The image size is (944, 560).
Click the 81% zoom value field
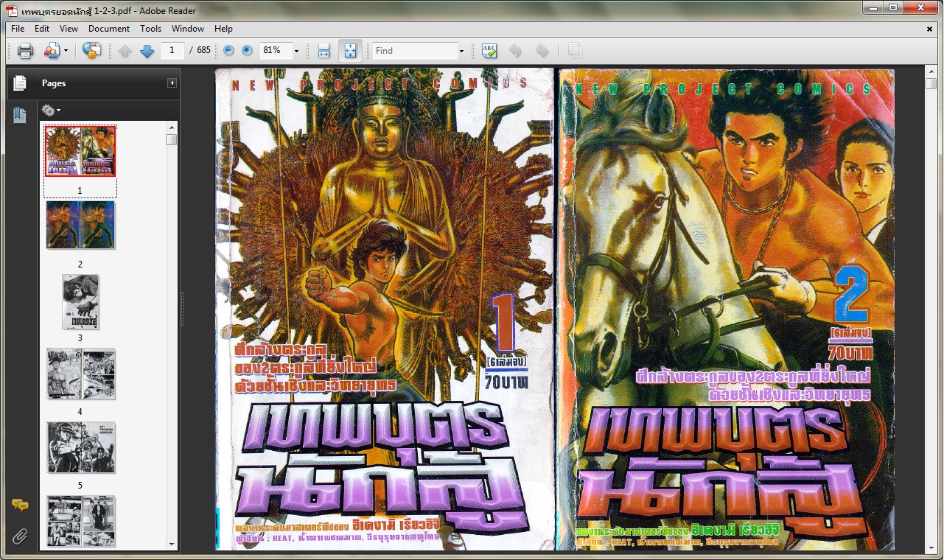click(275, 50)
